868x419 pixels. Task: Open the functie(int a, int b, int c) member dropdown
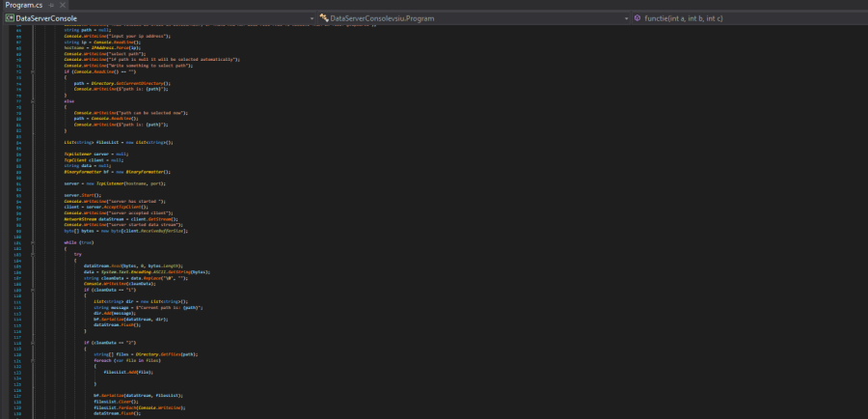[x=750, y=18]
